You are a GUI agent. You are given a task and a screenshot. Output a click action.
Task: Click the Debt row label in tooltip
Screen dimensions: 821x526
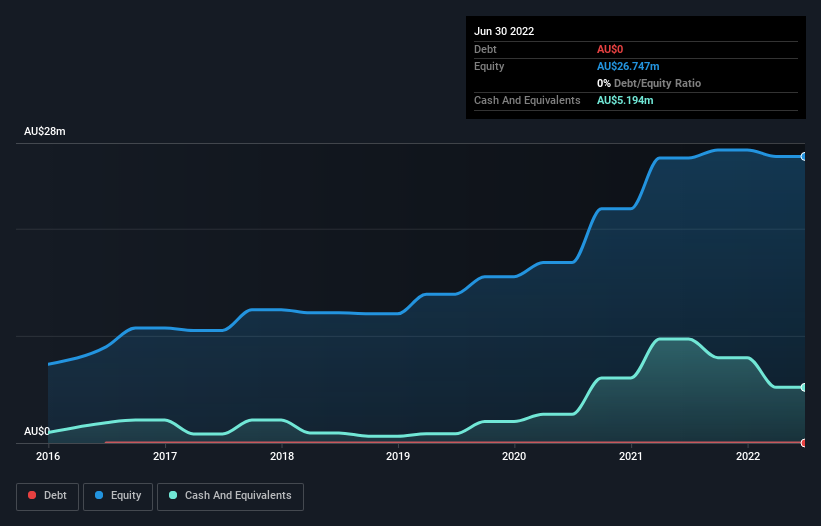485,49
